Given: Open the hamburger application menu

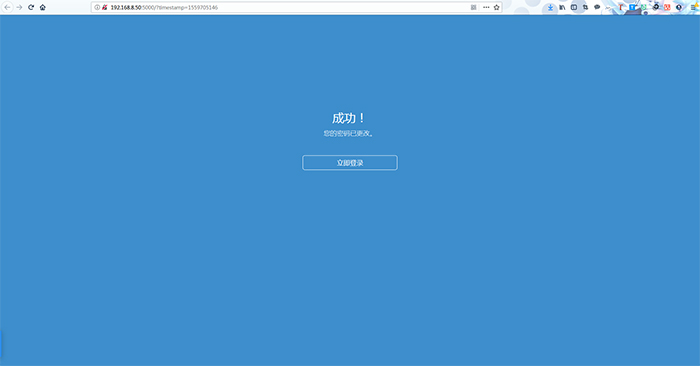Looking at the screenshot, I should (x=694, y=7).
